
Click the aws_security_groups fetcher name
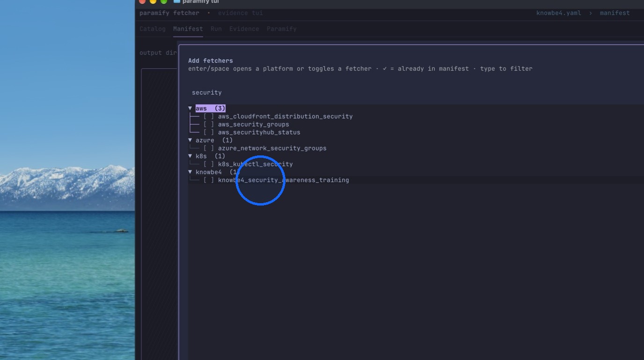254,125
